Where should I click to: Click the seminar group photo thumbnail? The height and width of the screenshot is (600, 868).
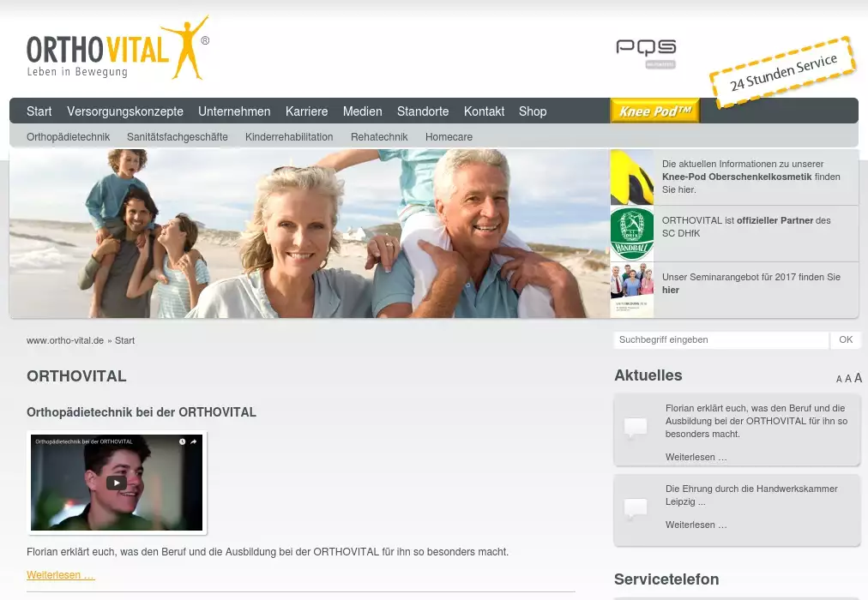pos(632,291)
